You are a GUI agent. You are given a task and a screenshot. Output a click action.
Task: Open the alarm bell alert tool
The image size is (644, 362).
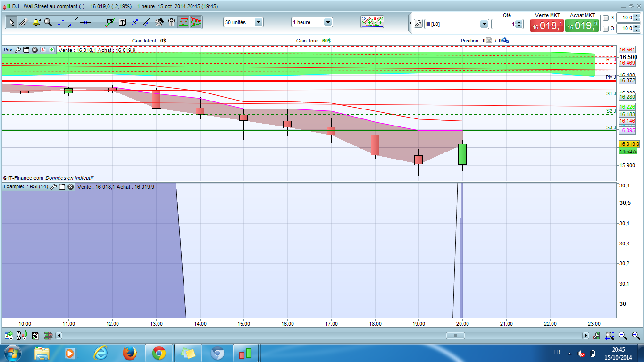36,22
